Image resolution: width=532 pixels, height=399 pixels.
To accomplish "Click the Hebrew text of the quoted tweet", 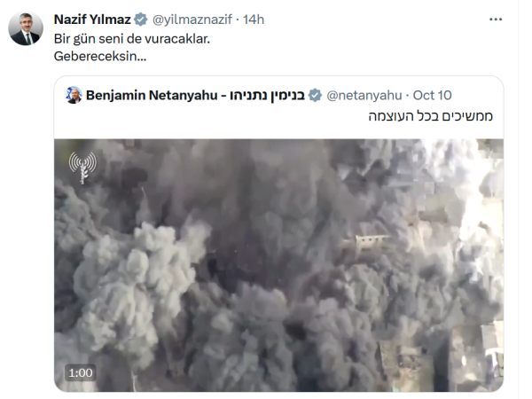I will (431, 116).
